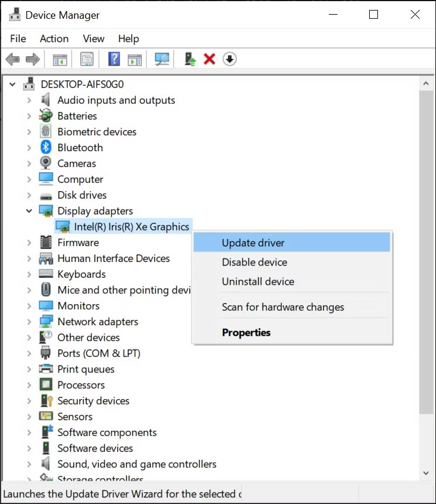This screenshot has height=504, width=436.
Task: Click the blue Help question mark icon
Action: click(x=114, y=59)
